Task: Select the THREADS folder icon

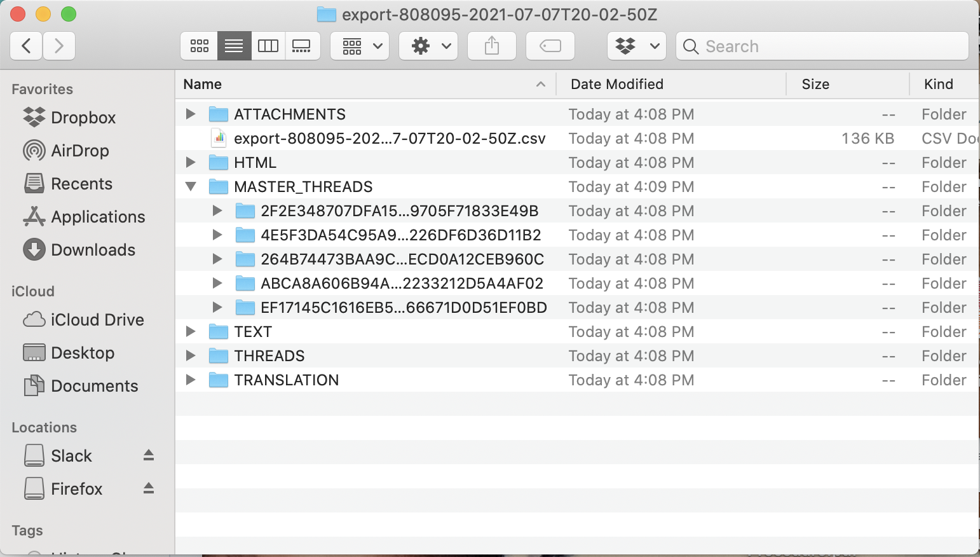Action: pos(219,356)
